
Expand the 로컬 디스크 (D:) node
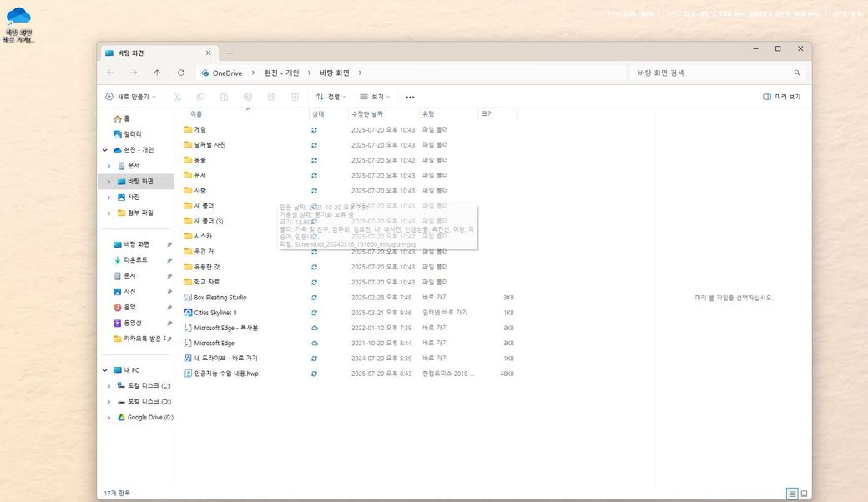(108, 402)
